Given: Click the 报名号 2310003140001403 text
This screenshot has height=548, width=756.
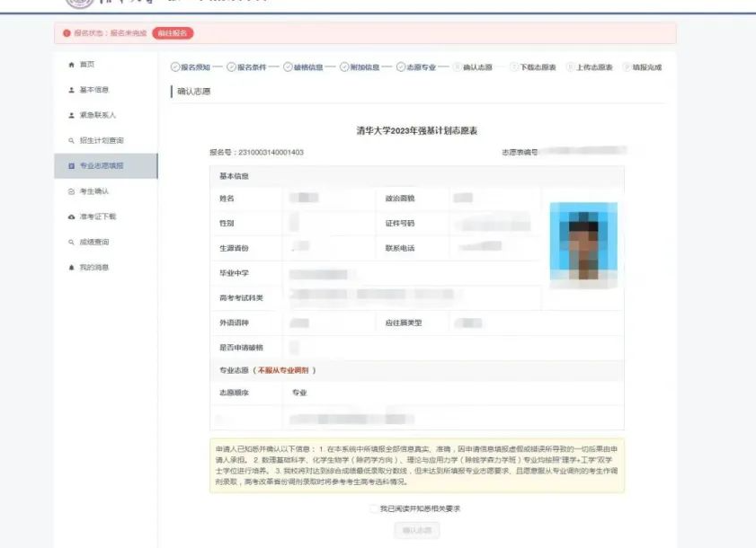Looking at the screenshot, I should (256, 153).
